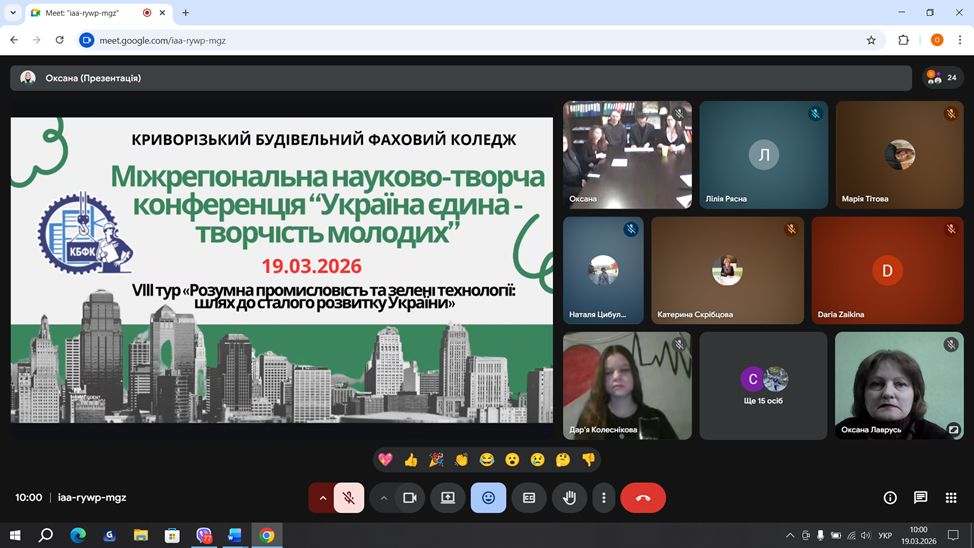Leave the call with red hang-up button
Screen dimensions: 974x548
point(643,497)
